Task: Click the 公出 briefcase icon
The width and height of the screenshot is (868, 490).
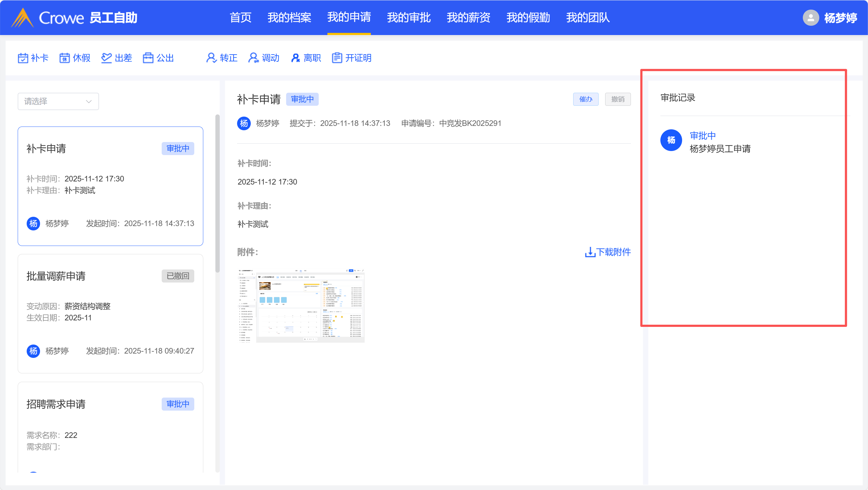Action: 148,58
